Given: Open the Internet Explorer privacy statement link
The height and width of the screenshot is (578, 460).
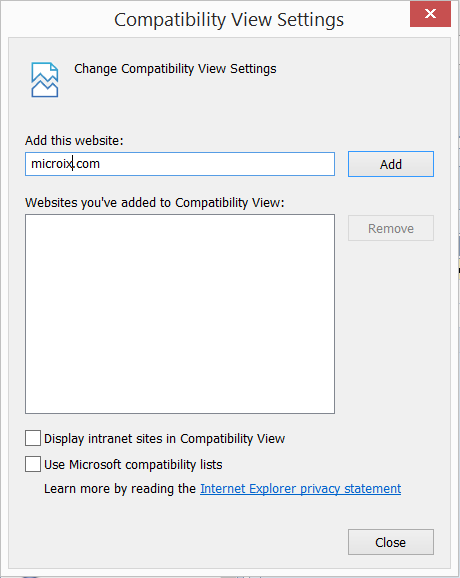Looking at the screenshot, I should [300, 489].
